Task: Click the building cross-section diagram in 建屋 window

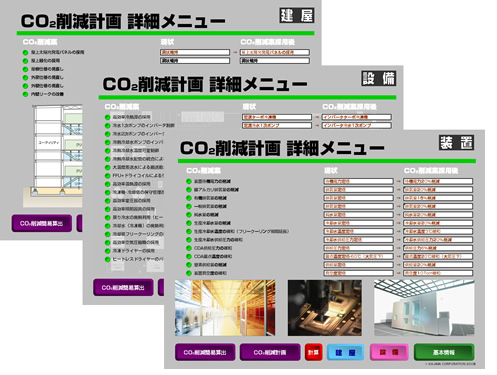Action: click(x=53, y=156)
